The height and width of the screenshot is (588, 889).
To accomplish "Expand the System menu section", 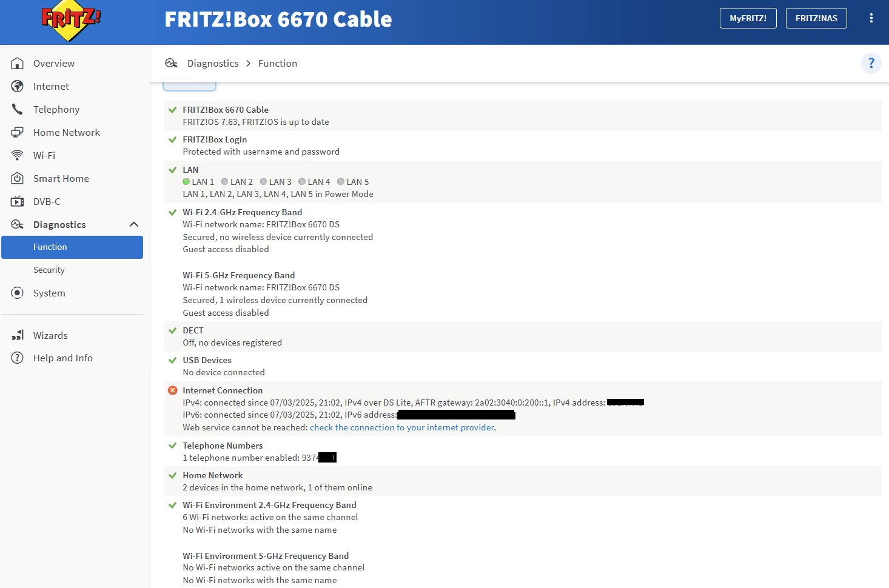I will click(x=49, y=293).
